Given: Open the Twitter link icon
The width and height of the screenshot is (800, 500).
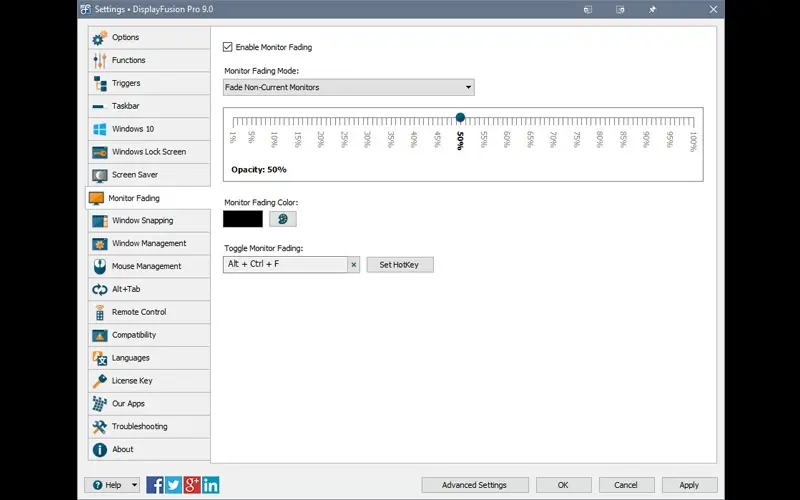Looking at the screenshot, I should (174, 485).
